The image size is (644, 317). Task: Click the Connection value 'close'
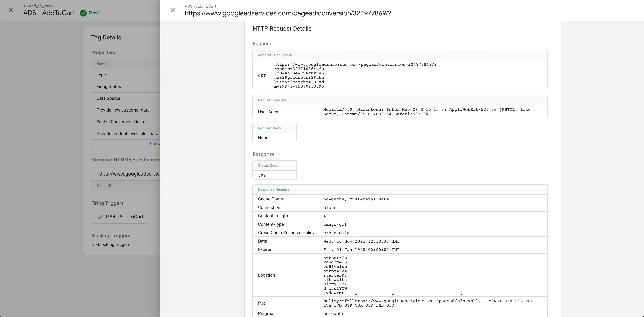[330, 208]
